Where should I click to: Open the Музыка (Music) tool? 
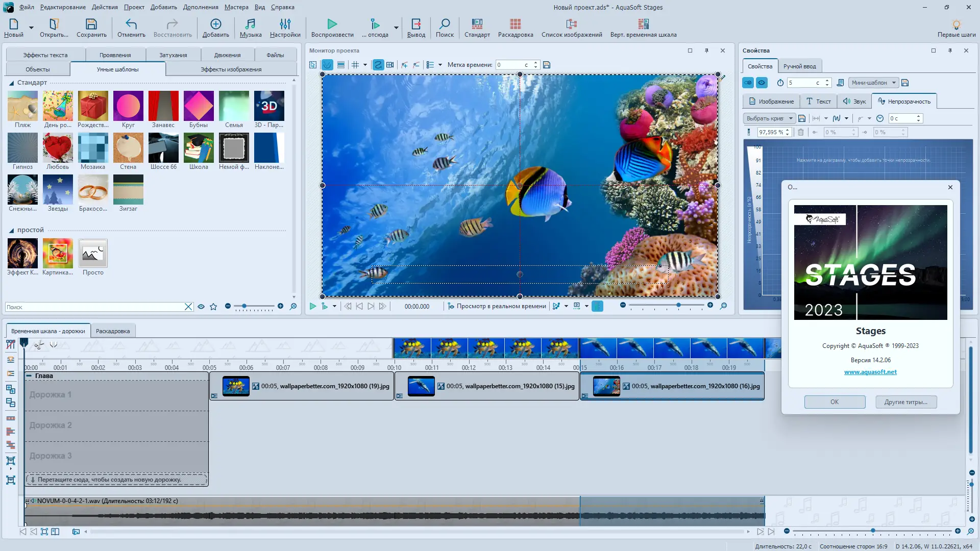point(250,28)
